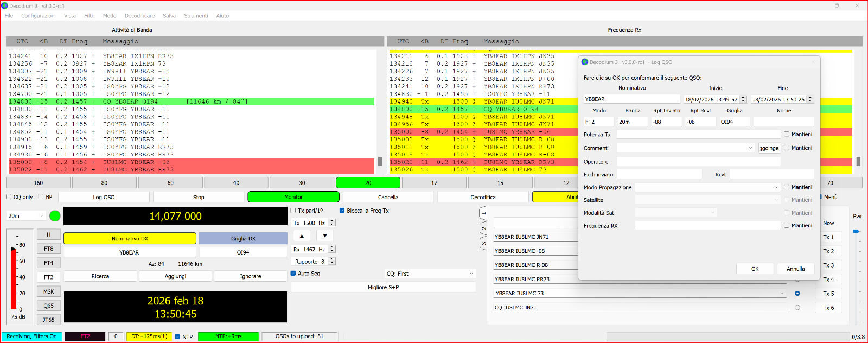Click the Operatore input field
The height and width of the screenshot is (343, 868).
[x=698, y=162]
